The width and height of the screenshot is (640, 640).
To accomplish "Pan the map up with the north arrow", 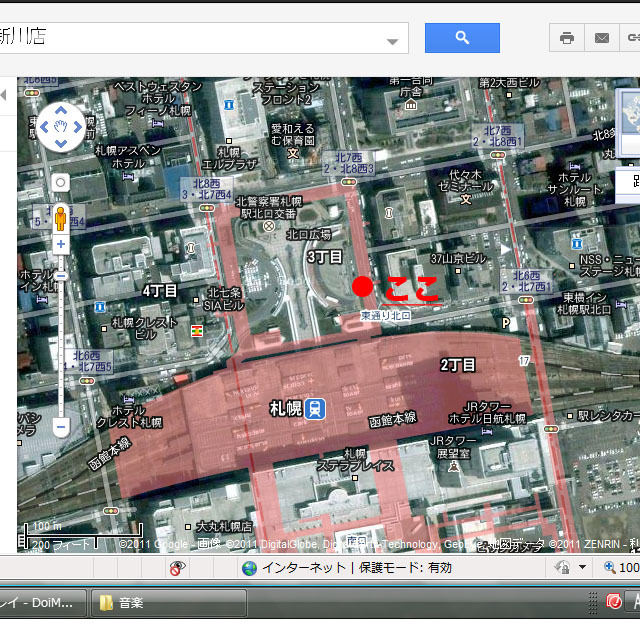I will coord(61,110).
